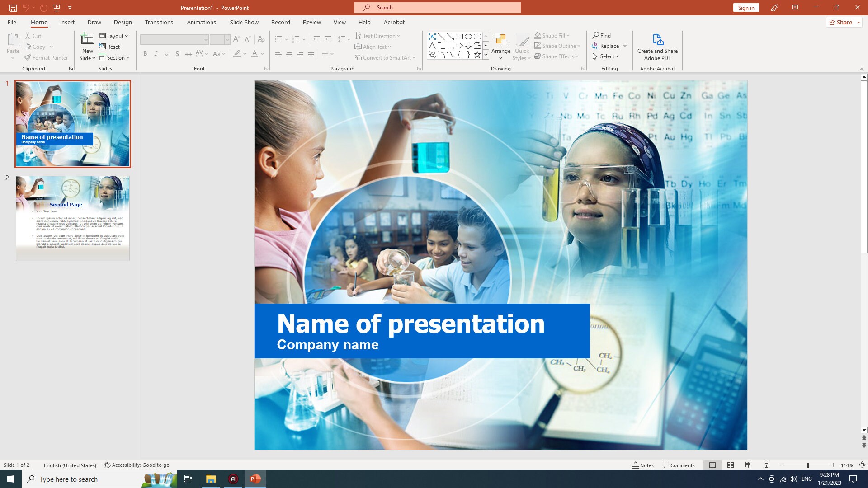Viewport: 868px width, 488px height.
Task: Click the Arrange icon in Drawing group
Action: point(500,45)
